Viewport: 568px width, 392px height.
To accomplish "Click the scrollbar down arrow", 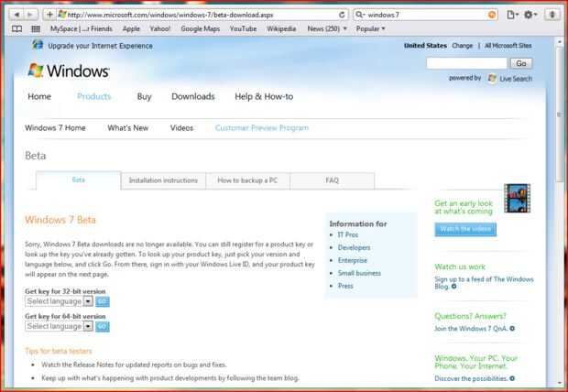I will pos(560,384).
